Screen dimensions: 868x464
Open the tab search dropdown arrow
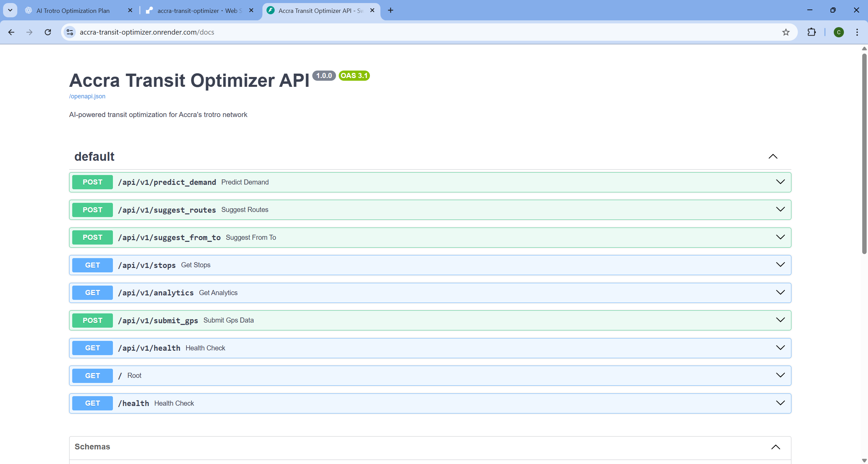click(10, 11)
